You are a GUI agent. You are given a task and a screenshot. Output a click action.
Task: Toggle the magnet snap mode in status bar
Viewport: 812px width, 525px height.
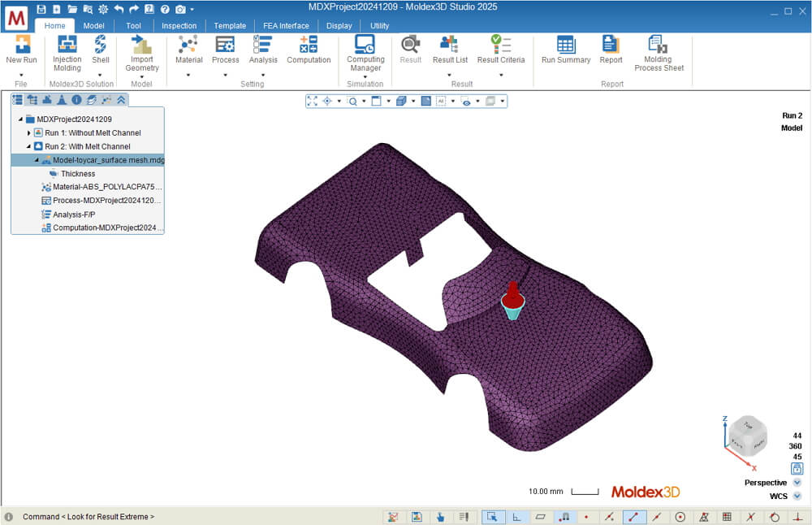coord(564,517)
